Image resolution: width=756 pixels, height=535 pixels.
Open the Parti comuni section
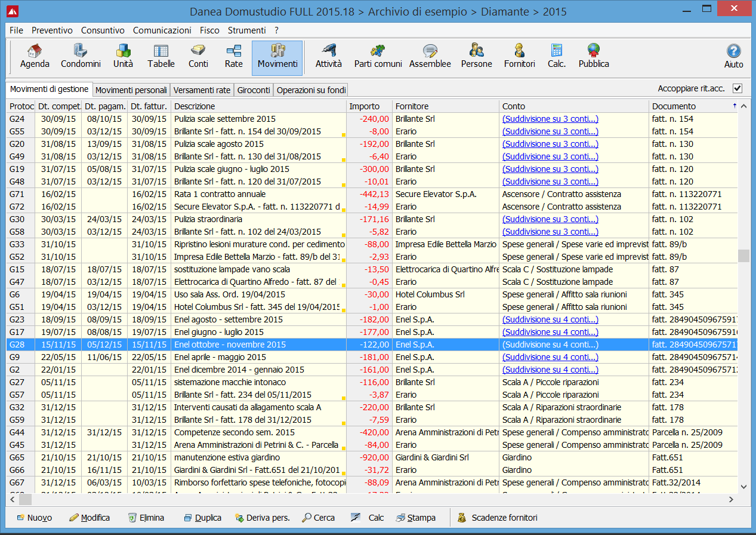378,57
